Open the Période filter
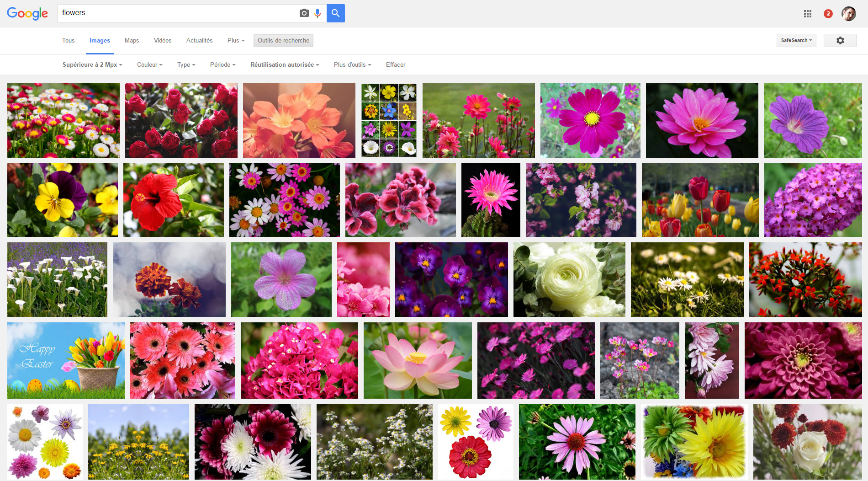Viewport: 868px width, 481px height. tap(223, 64)
